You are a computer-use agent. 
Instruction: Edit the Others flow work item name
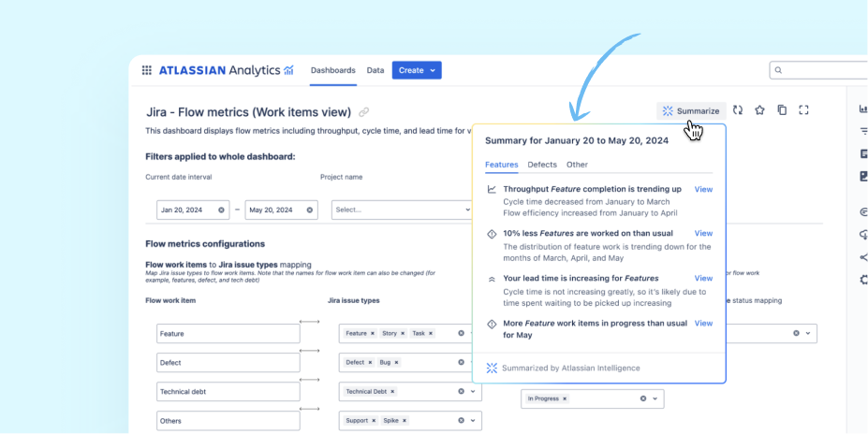[x=228, y=421]
